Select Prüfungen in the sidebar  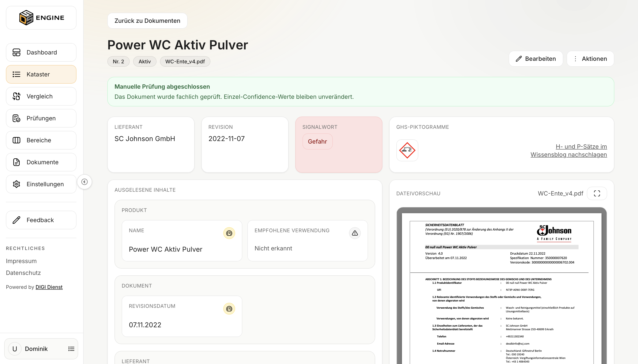(x=41, y=118)
